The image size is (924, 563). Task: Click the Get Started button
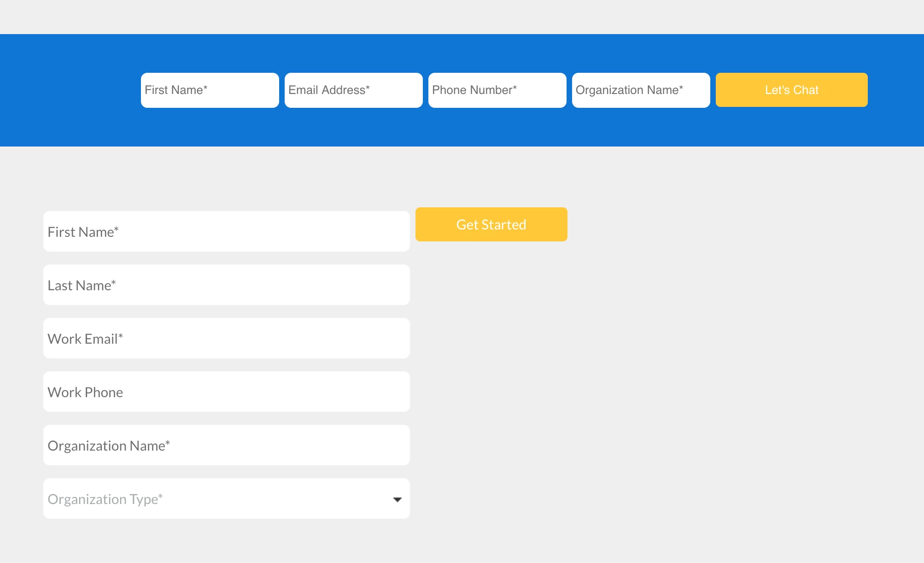pos(491,224)
